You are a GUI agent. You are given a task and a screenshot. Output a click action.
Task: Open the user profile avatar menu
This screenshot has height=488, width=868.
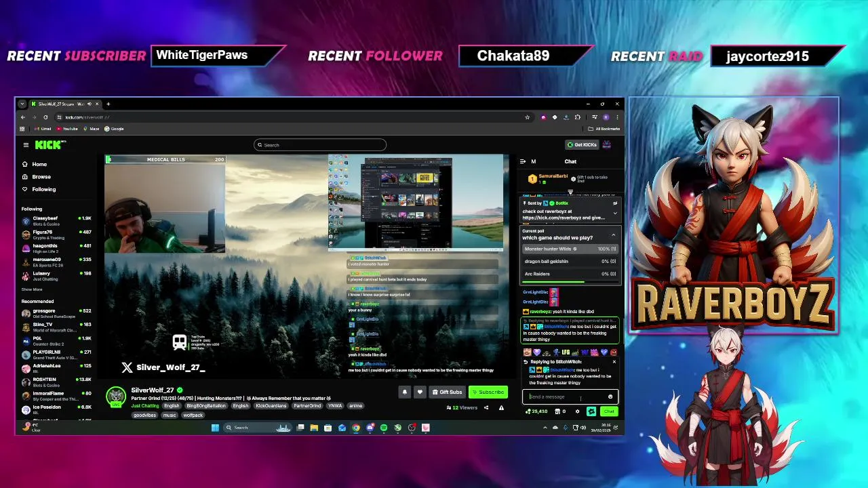pyautogui.click(x=607, y=144)
